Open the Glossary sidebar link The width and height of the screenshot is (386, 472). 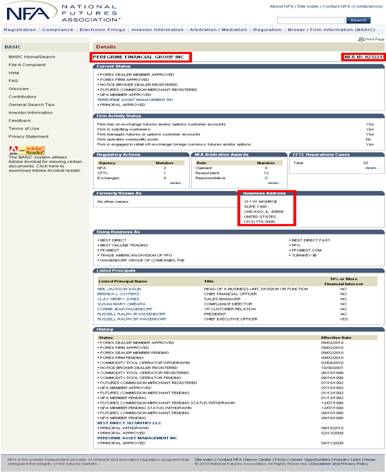[19, 89]
